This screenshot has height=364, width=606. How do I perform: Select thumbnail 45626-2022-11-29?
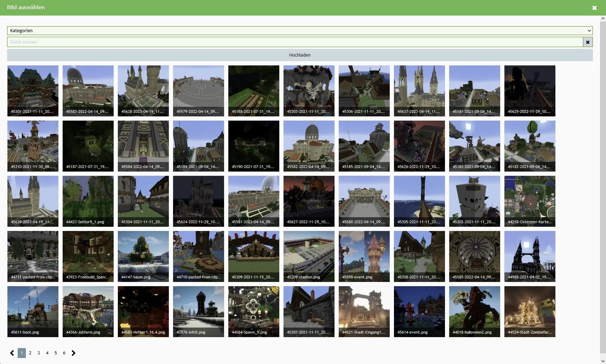click(419, 146)
